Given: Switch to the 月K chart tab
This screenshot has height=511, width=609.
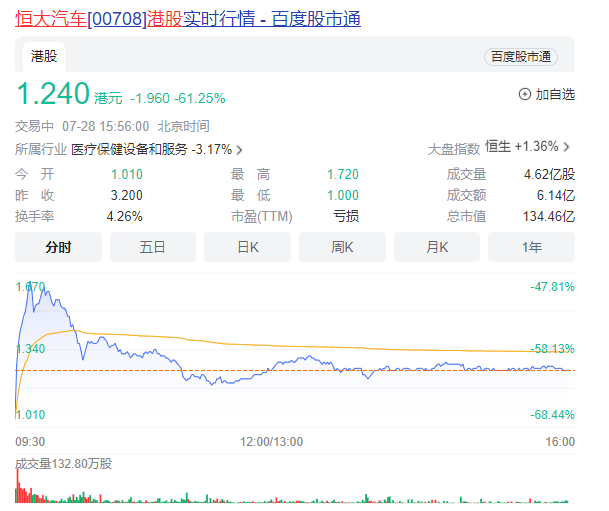Looking at the screenshot, I should click(x=437, y=247).
